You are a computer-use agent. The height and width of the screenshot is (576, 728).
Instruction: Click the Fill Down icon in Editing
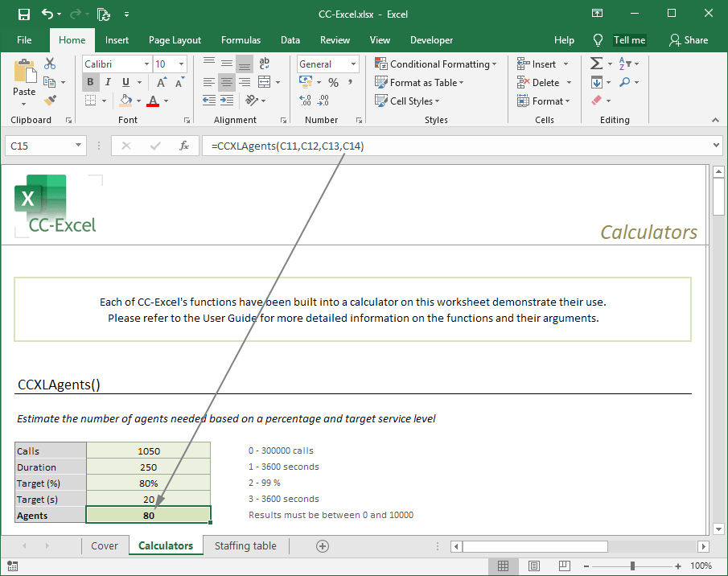597,82
